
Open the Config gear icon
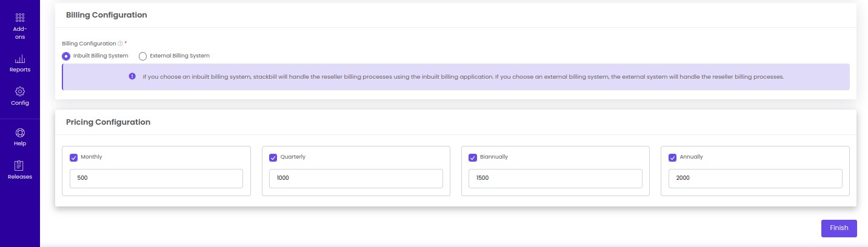click(20, 91)
